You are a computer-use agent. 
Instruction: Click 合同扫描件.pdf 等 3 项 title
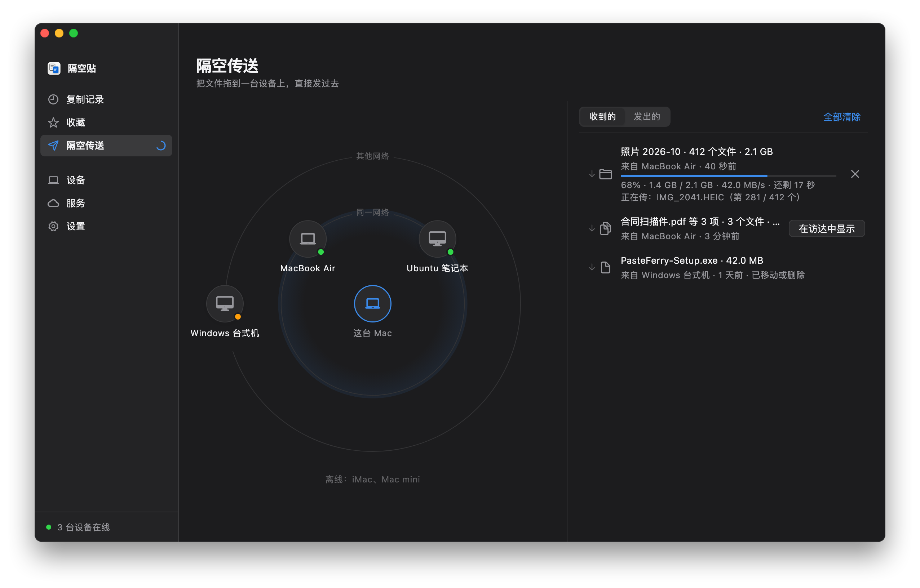pyautogui.click(x=700, y=222)
